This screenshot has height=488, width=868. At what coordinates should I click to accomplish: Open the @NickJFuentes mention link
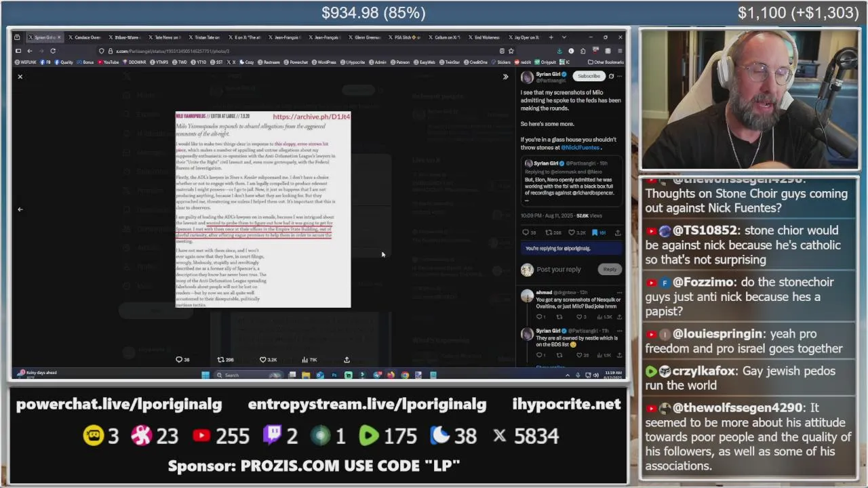[x=580, y=147]
